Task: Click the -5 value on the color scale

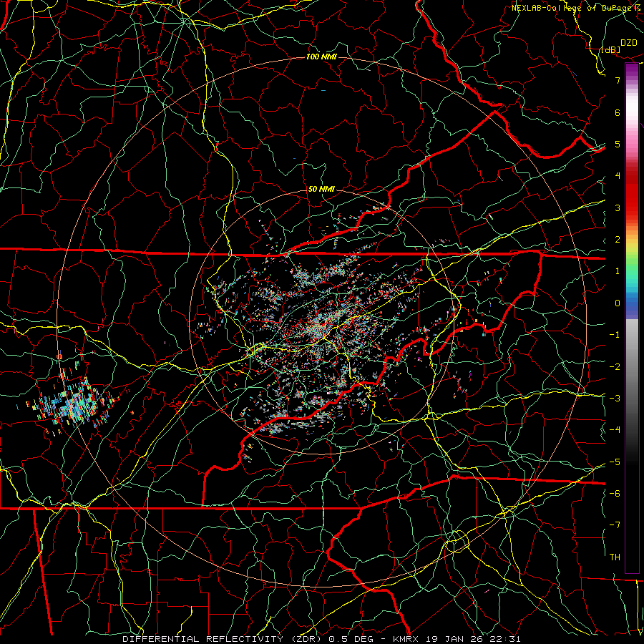Action: tap(615, 462)
